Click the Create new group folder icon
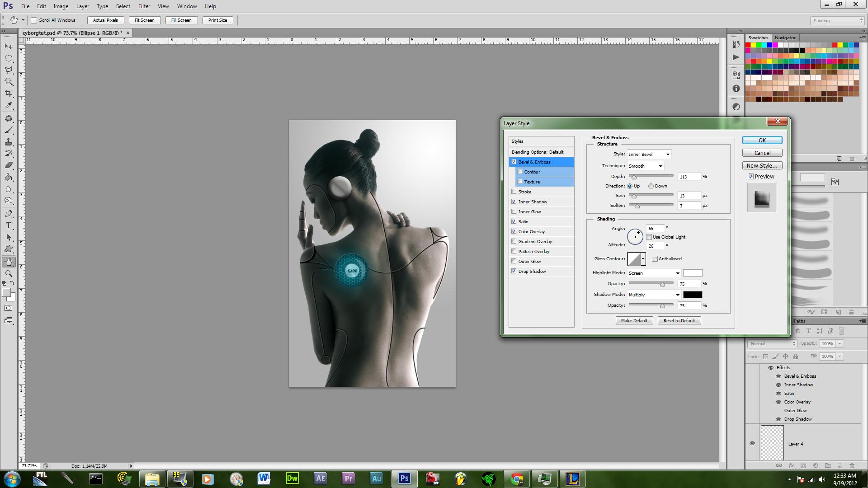 click(x=828, y=465)
